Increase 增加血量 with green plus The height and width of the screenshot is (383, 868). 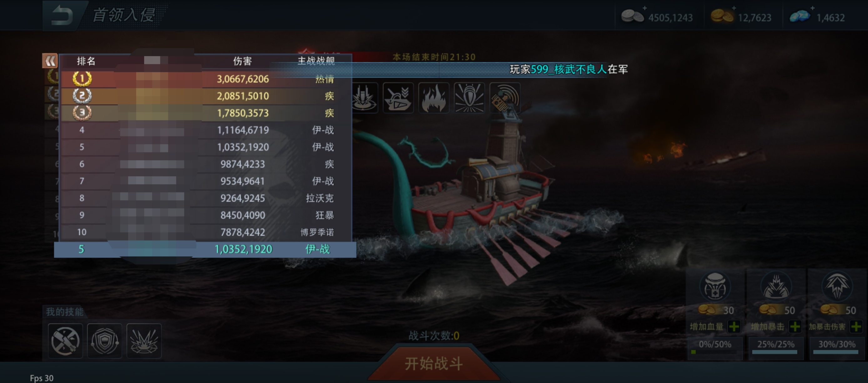click(734, 326)
